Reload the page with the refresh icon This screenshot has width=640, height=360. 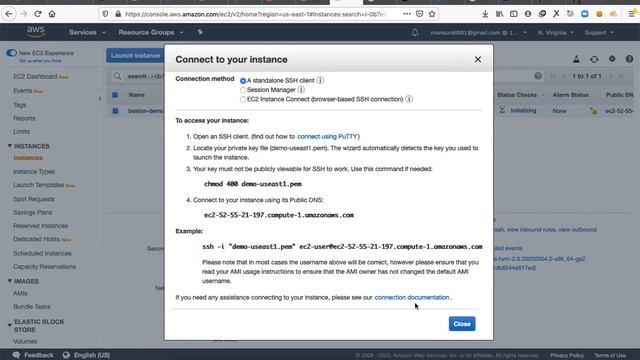pyautogui.click(x=38, y=14)
